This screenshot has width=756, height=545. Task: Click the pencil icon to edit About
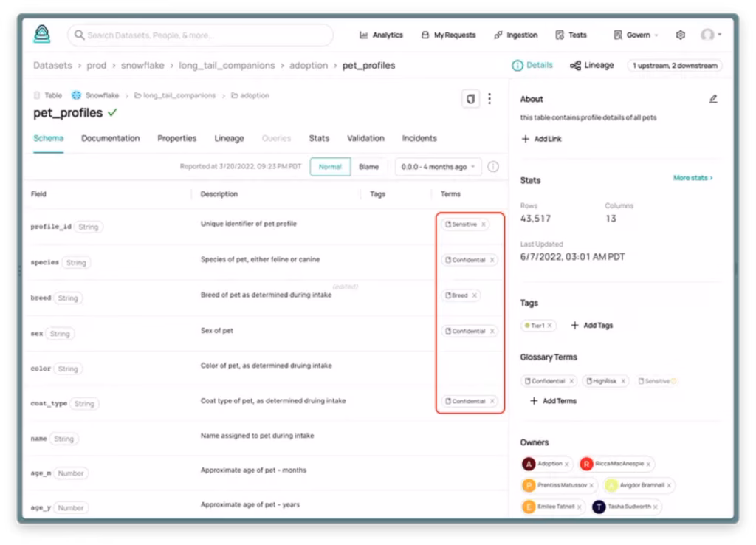pyautogui.click(x=712, y=99)
